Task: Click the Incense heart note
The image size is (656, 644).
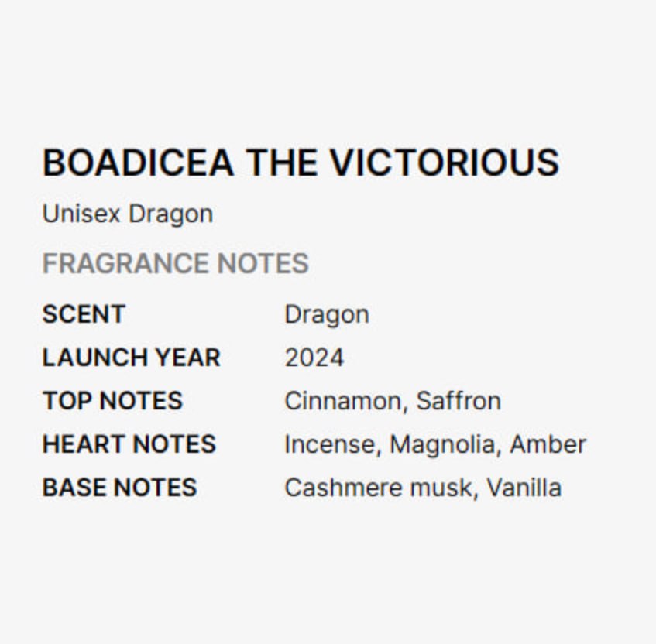Action: (331, 444)
